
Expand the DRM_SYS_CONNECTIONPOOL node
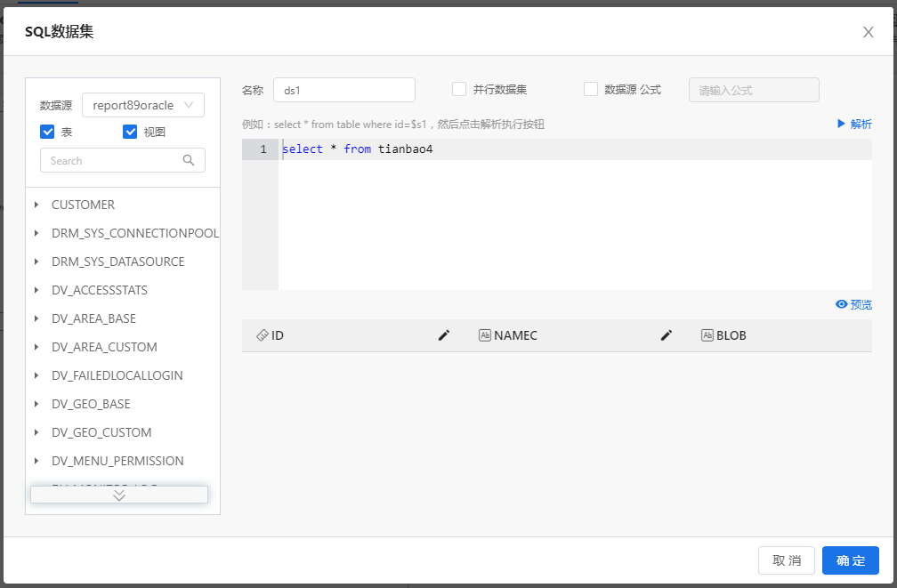tap(36, 233)
